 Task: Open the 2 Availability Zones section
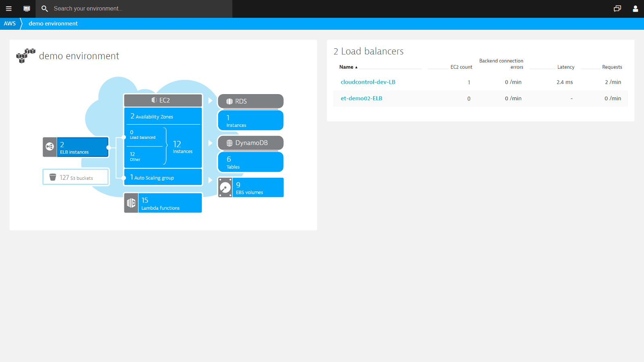[163, 116]
